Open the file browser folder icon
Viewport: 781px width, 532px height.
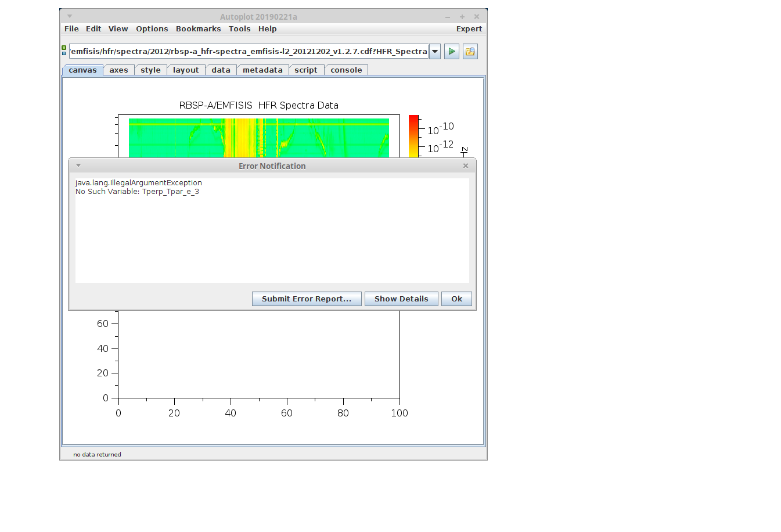(470, 52)
